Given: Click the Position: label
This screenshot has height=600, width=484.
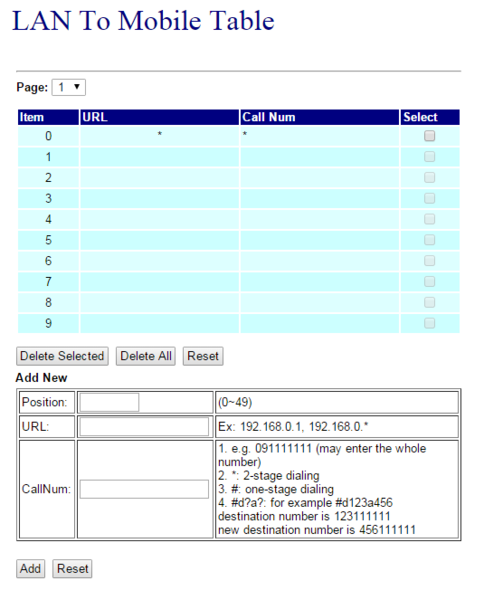Looking at the screenshot, I should click(x=44, y=402).
